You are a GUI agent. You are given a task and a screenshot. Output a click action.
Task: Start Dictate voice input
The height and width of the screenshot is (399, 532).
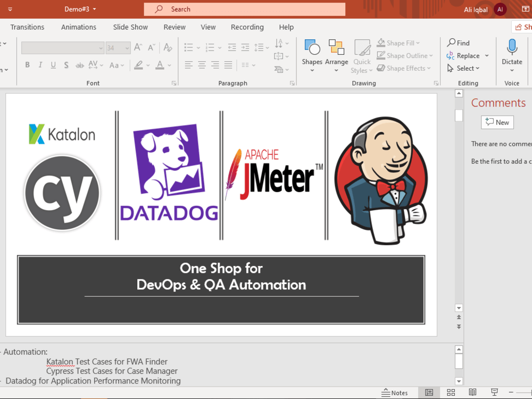click(511, 53)
